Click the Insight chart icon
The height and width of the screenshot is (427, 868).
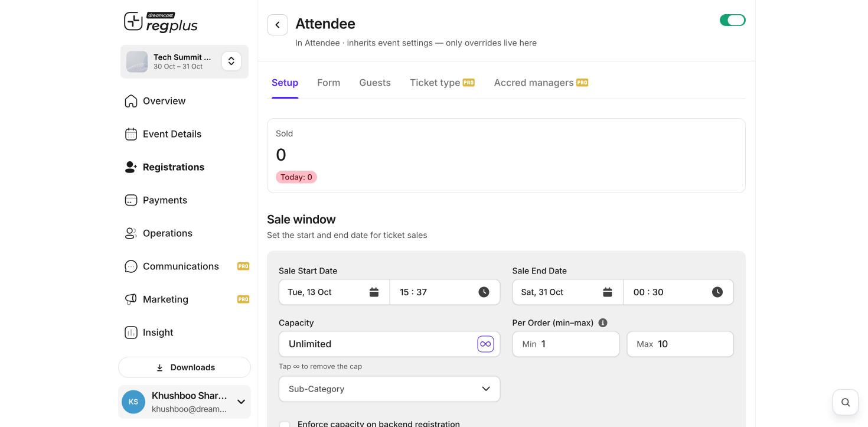click(x=131, y=333)
